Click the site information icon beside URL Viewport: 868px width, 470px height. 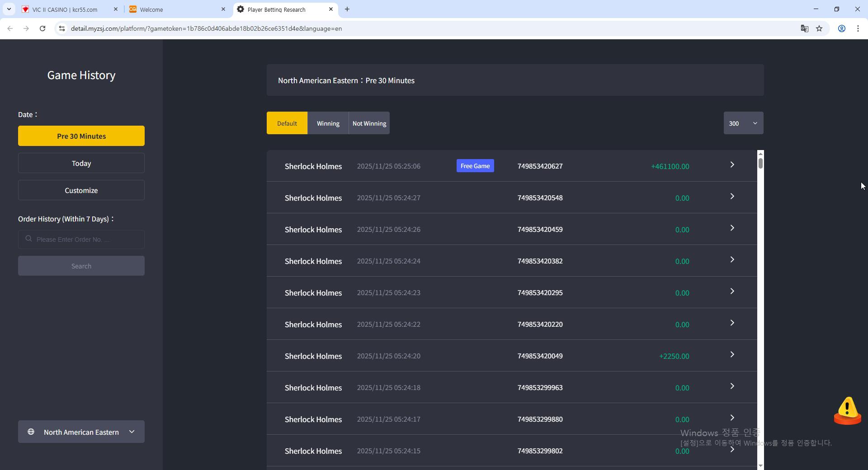(62, 28)
